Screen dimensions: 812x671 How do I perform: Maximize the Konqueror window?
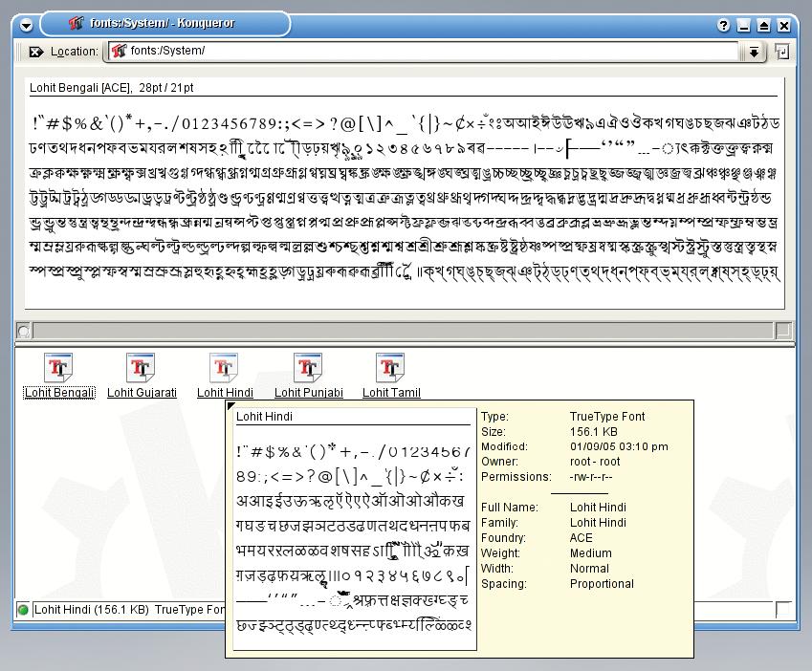click(x=764, y=25)
